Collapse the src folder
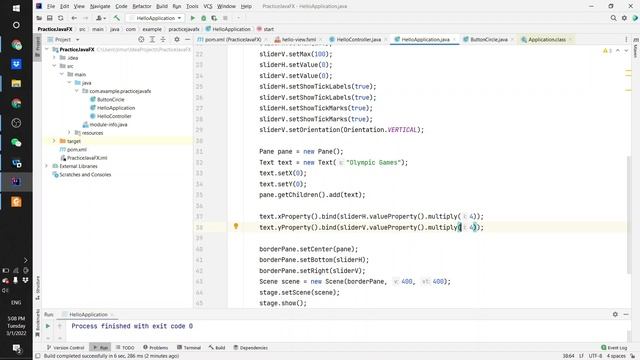 (54, 66)
